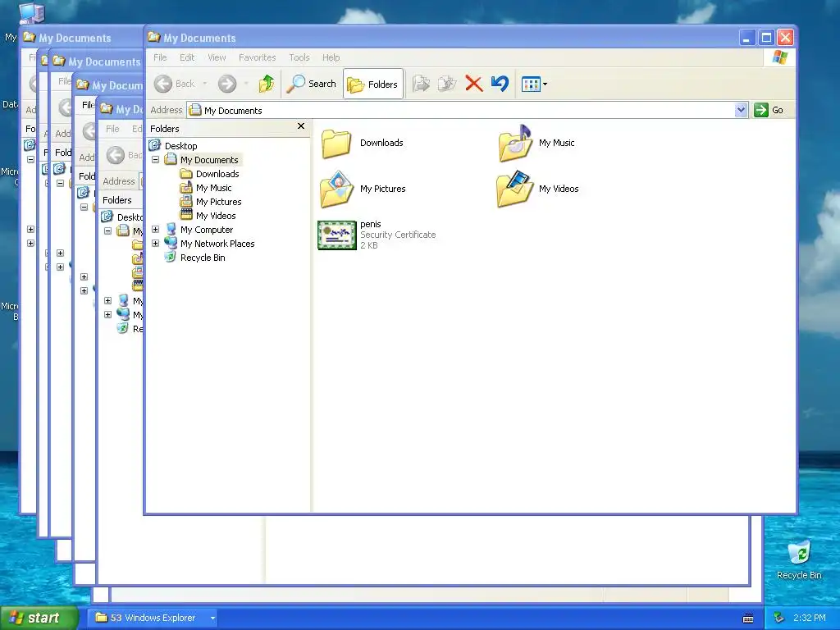The image size is (840, 630).
Task: Open the Forward history dropdown arrow
Action: point(246,84)
